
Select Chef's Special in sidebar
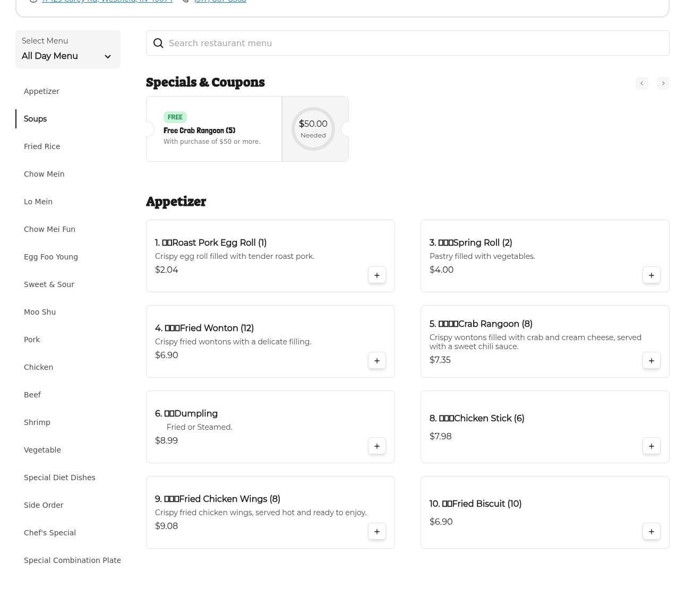click(50, 533)
